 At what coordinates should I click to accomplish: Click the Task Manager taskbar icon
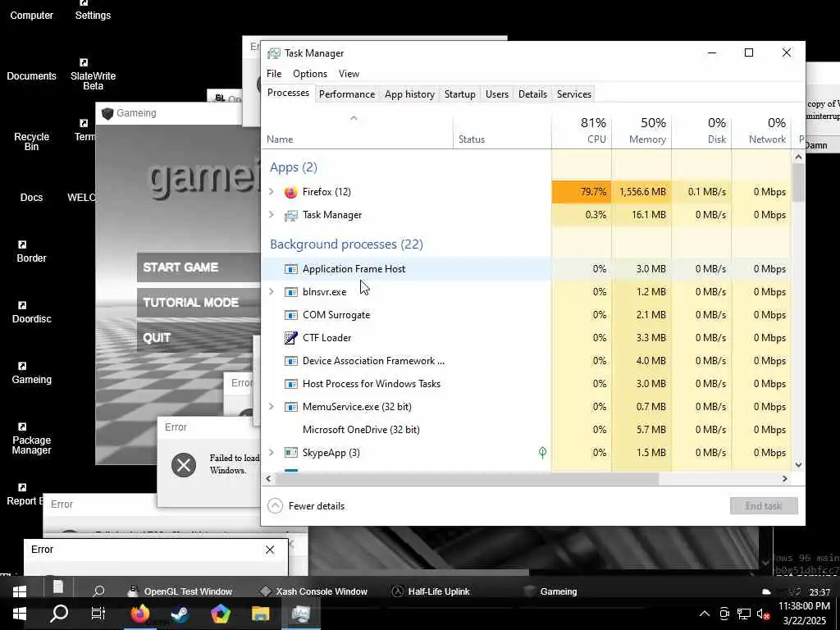(301, 614)
